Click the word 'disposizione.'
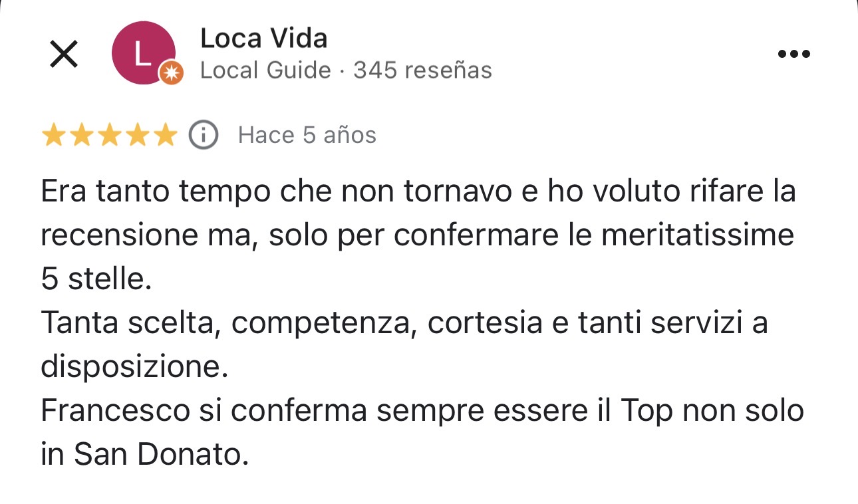The width and height of the screenshot is (858, 504). point(134,367)
